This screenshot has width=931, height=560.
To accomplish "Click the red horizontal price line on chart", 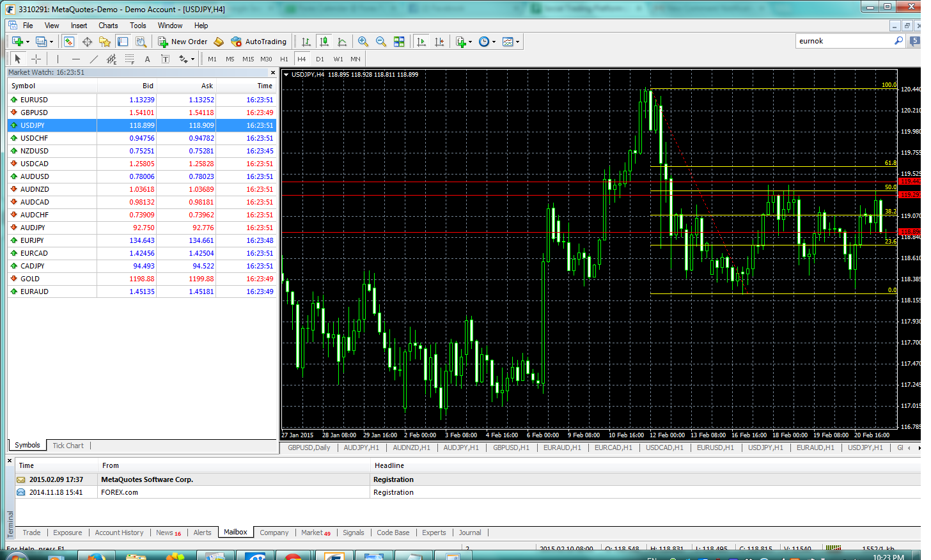I will pos(448,182).
